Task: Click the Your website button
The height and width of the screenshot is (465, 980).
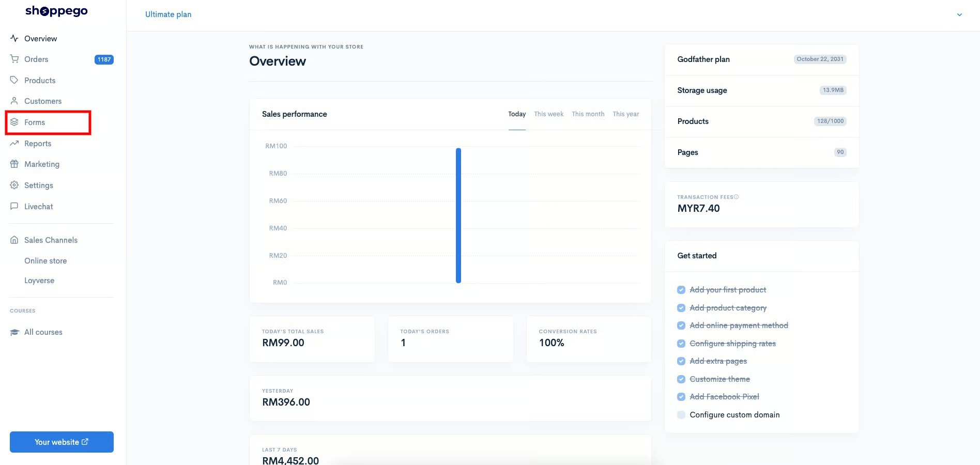Action: pyautogui.click(x=62, y=442)
